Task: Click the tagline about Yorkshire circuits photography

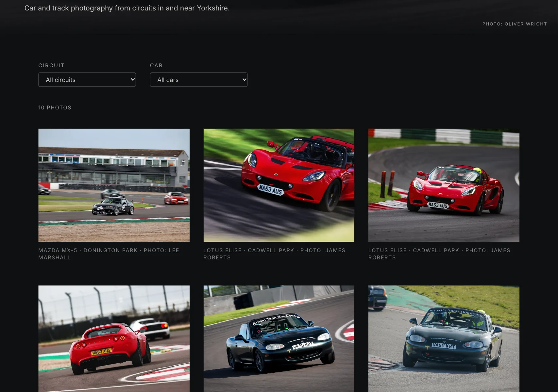Action: (127, 8)
